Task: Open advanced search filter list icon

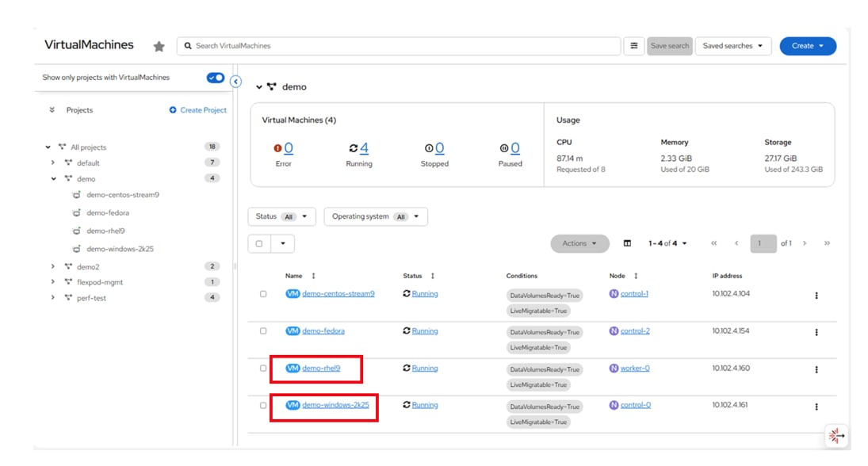Action: point(634,46)
